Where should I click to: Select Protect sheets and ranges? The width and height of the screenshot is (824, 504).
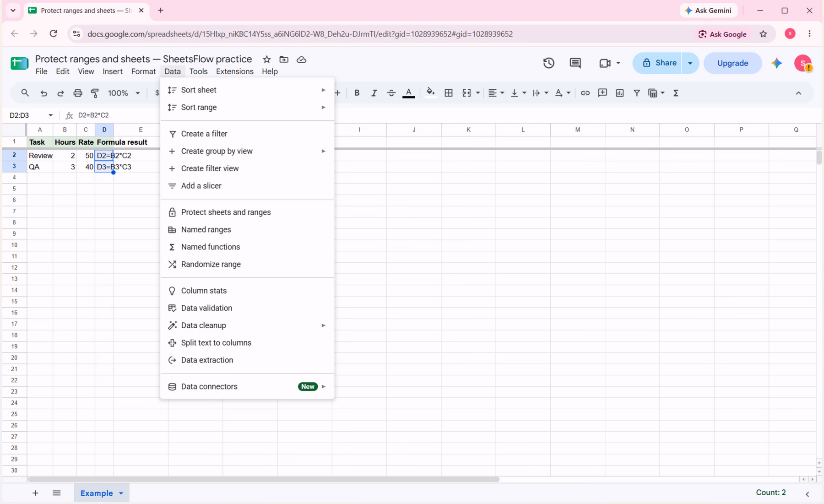[247, 212]
